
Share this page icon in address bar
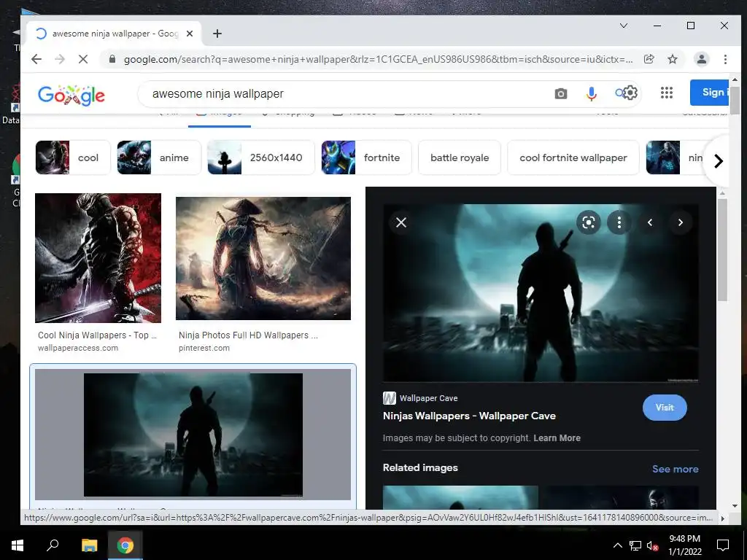[649, 59]
